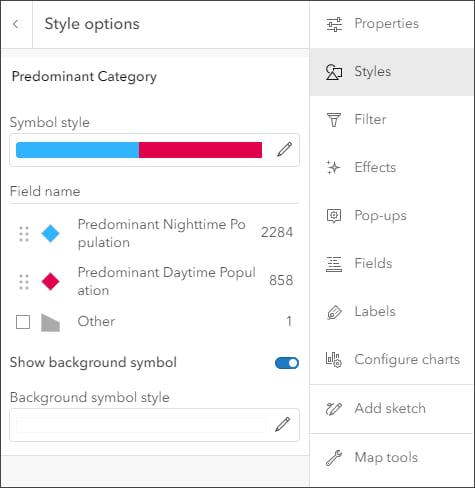
Task: Edit symbol style with pencil icon
Action: tap(284, 149)
